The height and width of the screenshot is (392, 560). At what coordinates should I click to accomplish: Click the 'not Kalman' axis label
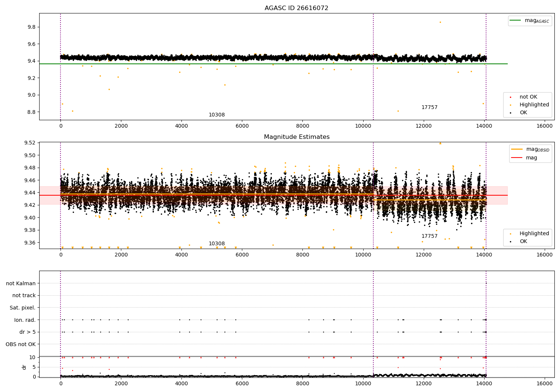click(x=21, y=283)
